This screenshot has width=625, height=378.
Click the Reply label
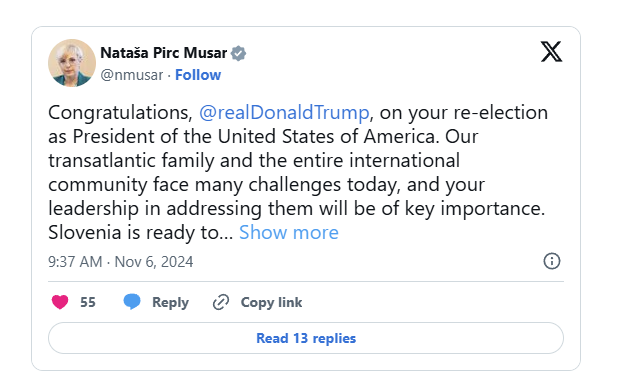tap(170, 302)
